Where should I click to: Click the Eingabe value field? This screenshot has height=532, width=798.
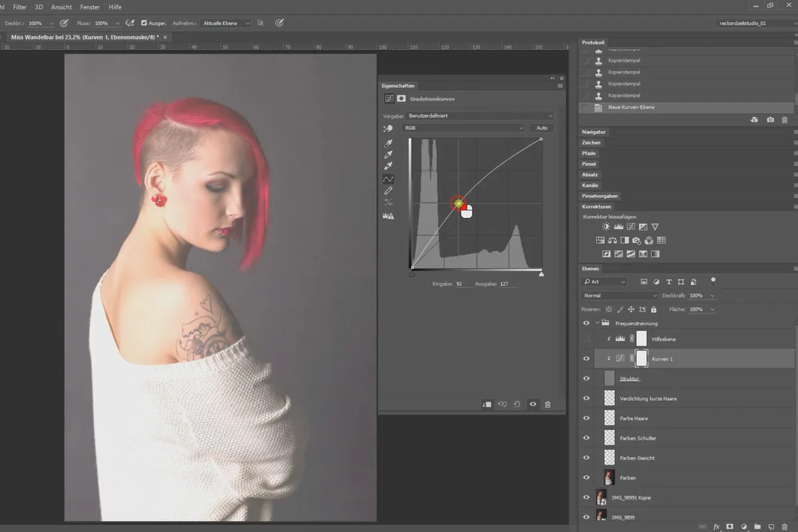click(464, 283)
